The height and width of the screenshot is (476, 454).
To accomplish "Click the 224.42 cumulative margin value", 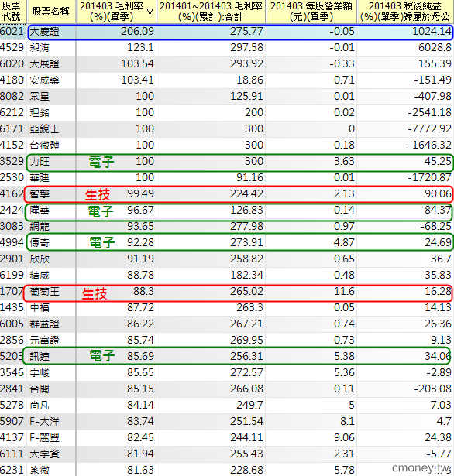I will [246, 193].
